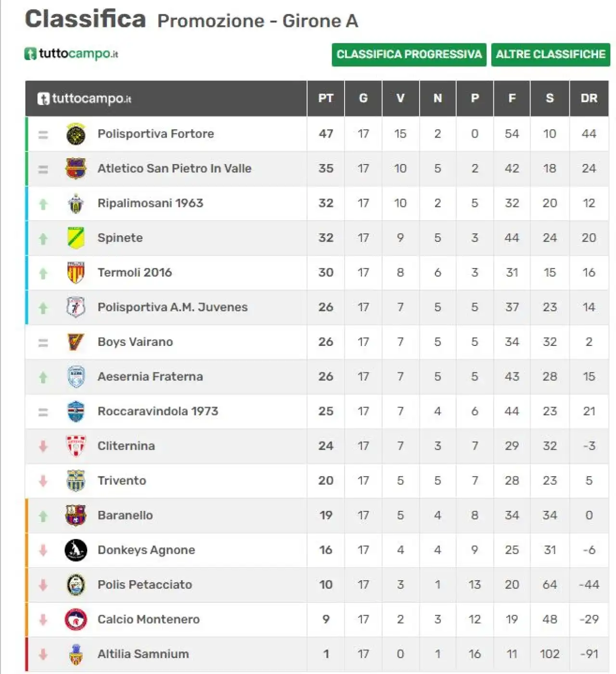Open the Roccaravindola 1973 team link
Viewport: 616px width, 674px height.
158,411
